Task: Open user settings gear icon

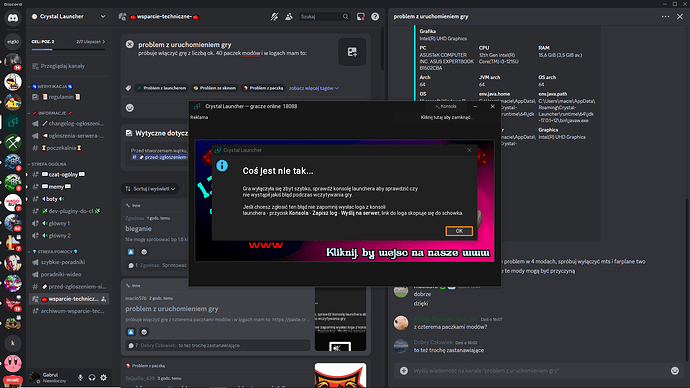Action: [x=103, y=377]
